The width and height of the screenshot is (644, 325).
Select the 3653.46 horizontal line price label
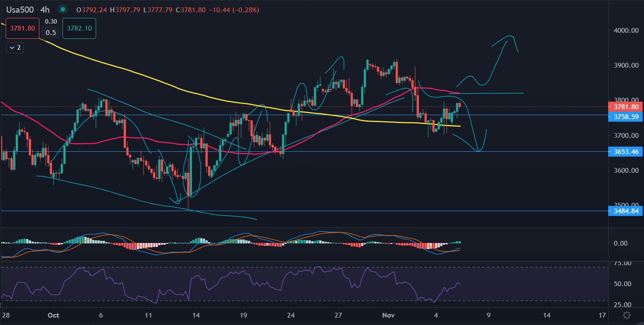625,152
